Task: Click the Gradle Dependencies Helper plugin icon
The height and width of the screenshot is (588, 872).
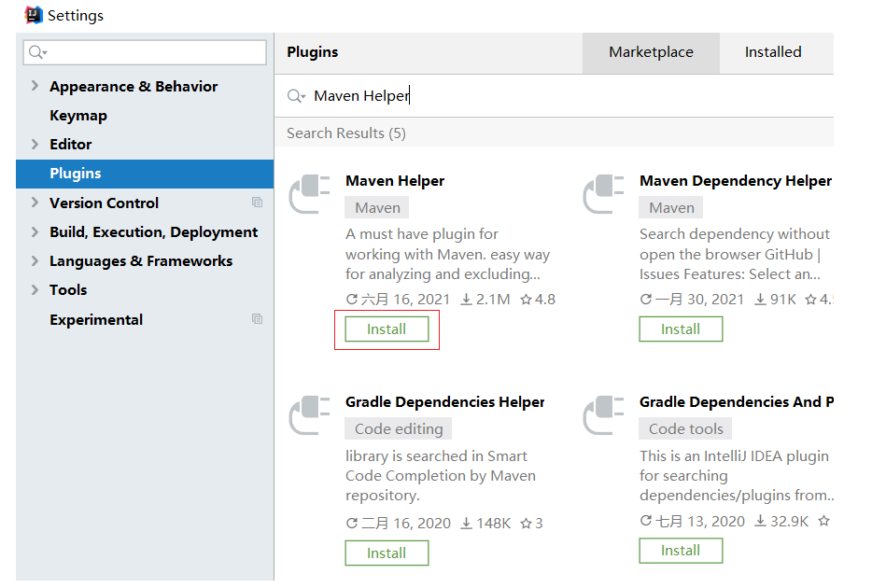Action: tap(309, 415)
